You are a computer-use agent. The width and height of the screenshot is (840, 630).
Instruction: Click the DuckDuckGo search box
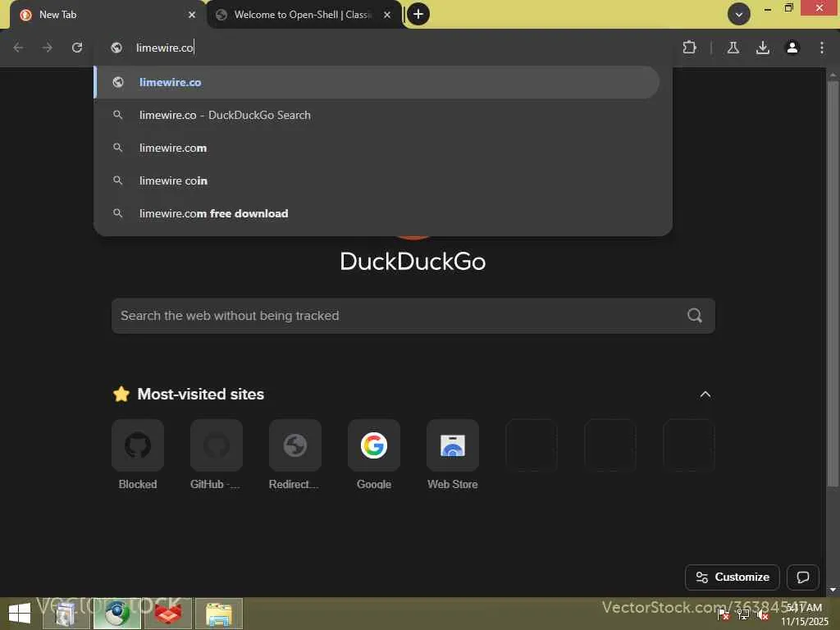coord(413,316)
